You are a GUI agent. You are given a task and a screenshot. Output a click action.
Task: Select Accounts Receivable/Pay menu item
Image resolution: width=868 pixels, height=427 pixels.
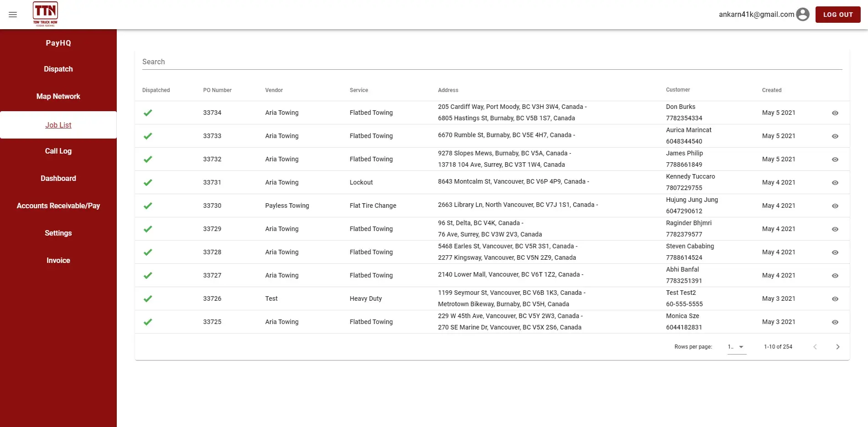58,206
